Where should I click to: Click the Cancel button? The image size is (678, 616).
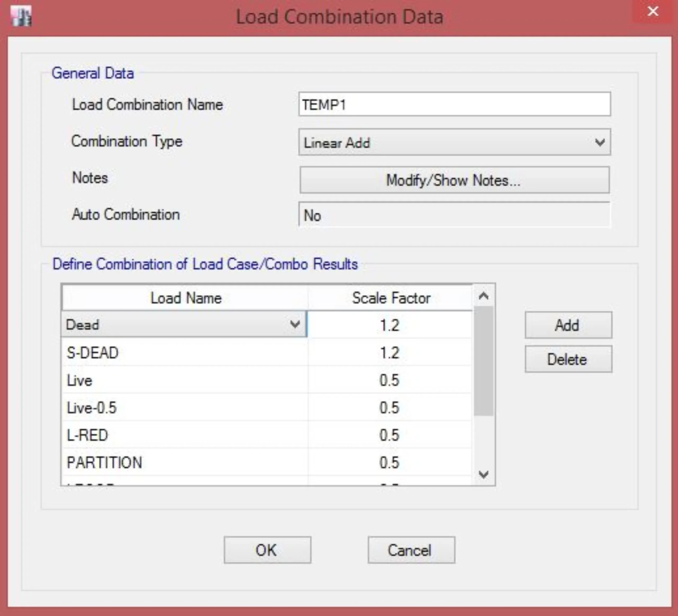411,550
